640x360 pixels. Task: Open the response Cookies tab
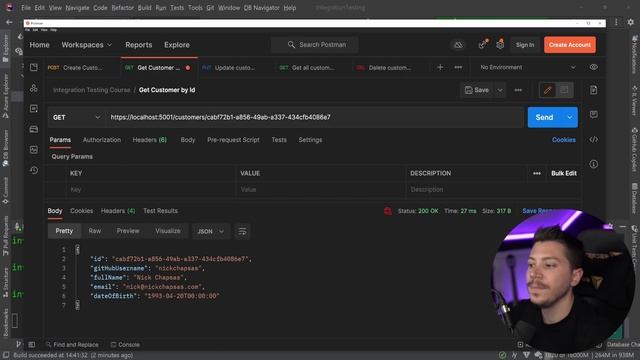point(82,211)
